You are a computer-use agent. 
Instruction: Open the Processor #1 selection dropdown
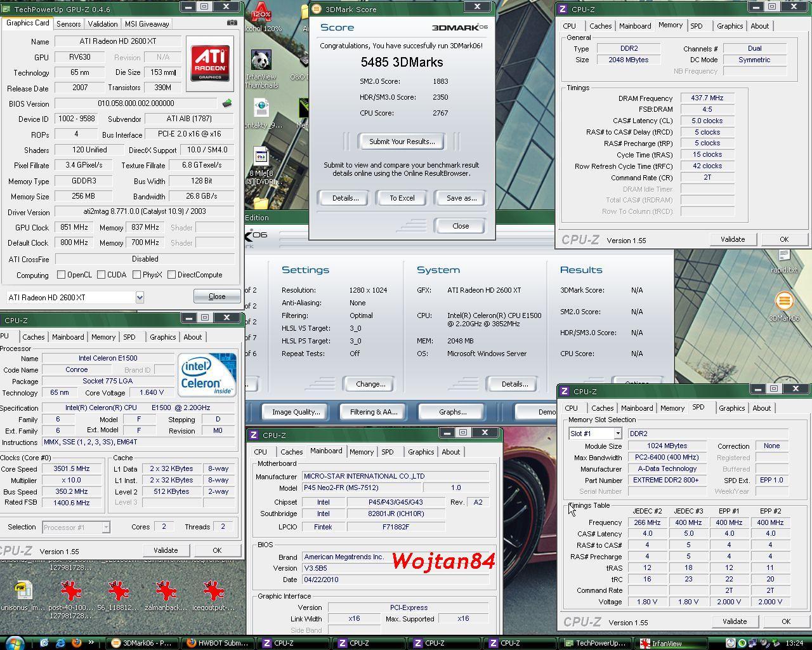105,527
